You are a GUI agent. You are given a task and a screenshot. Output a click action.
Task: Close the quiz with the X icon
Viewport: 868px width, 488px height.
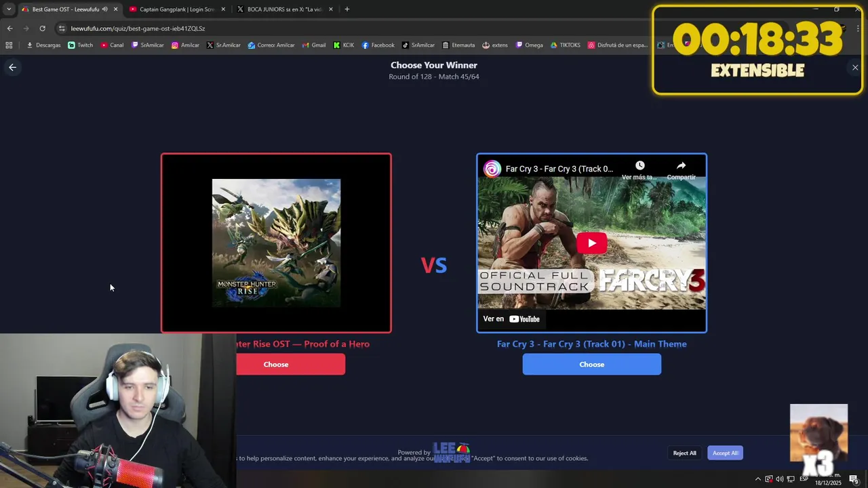tap(855, 67)
